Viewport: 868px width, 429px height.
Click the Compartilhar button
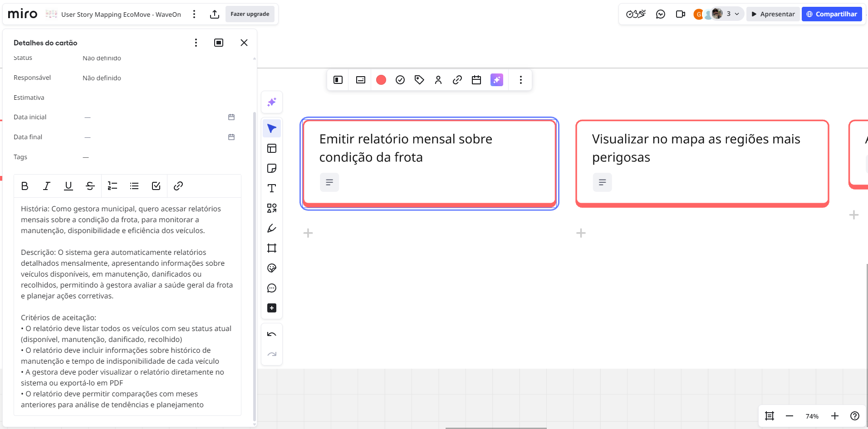pyautogui.click(x=831, y=14)
